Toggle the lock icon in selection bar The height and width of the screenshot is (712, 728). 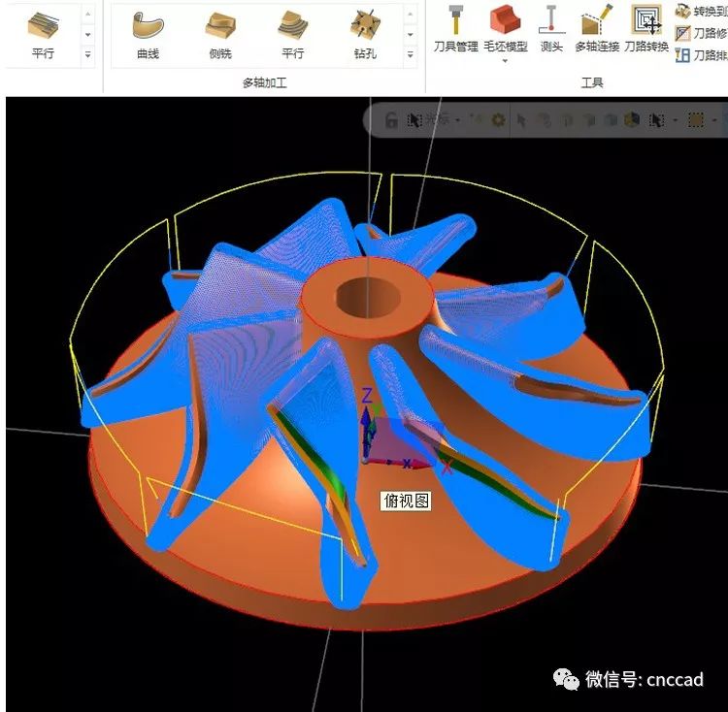391,120
